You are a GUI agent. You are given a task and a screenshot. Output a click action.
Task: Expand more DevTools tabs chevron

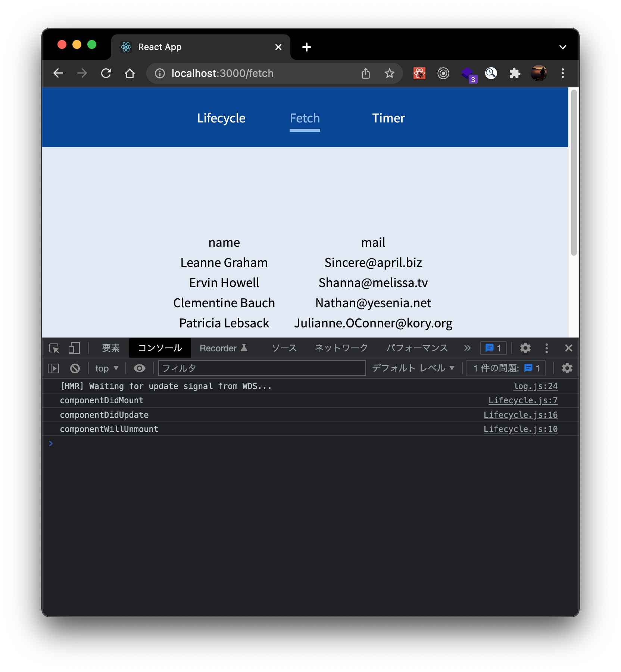(467, 348)
